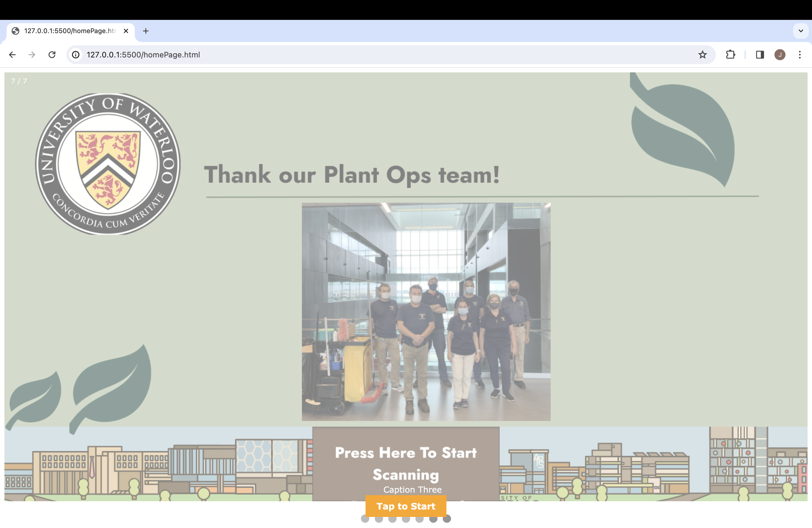Close the homePage.html tab
This screenshot has width=812, height=528.
126,31
